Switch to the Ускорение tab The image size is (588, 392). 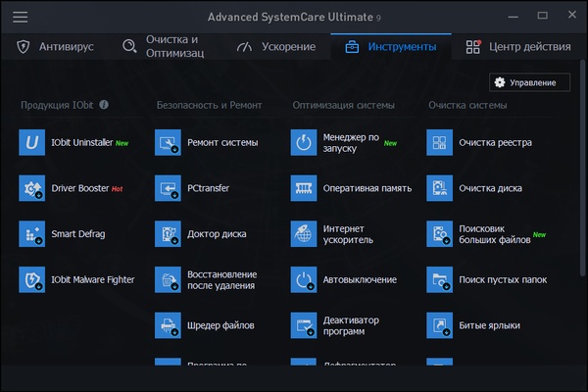point(276,47)
